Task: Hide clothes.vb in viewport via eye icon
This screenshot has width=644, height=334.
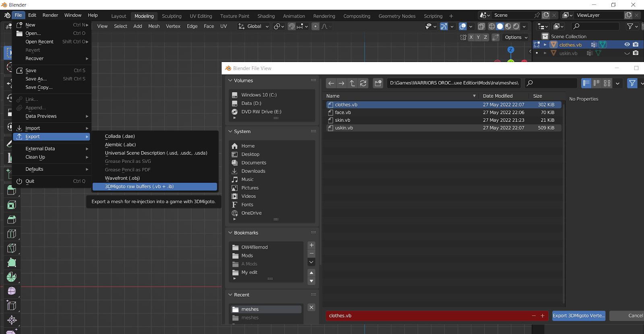Action: click(x=627, y=45)
